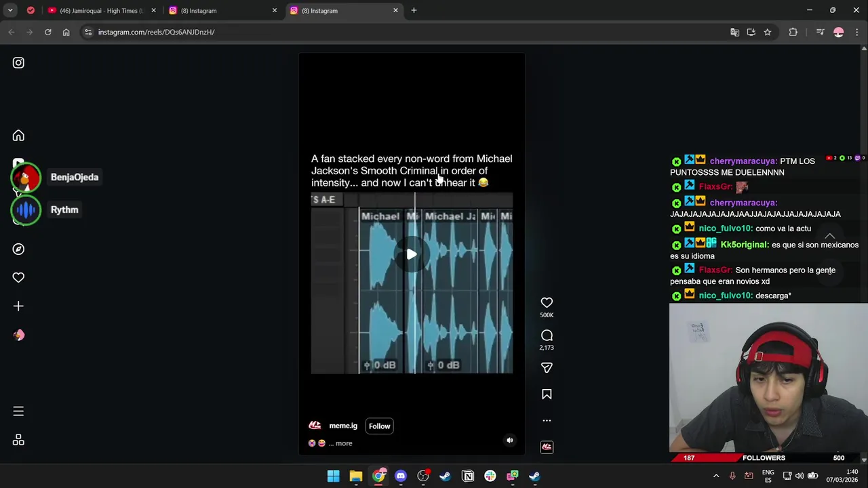This screenshot has width=868, height=488.
Task: Translate this page icon
Action: 734,32
